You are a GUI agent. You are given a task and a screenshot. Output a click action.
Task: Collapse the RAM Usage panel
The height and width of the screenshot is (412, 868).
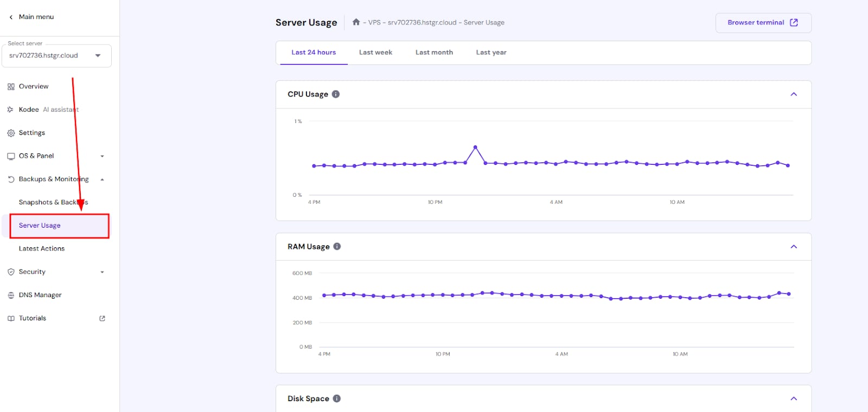(x=794, y=247)
